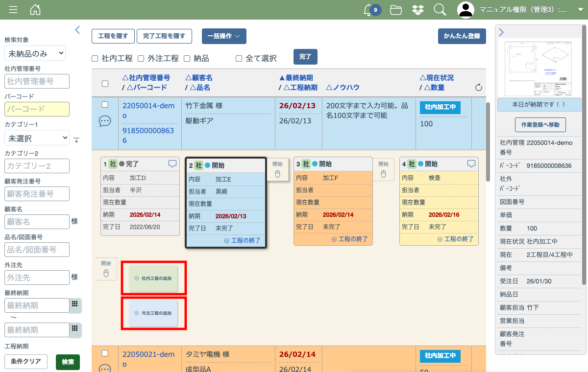Click the refresh icon in table header
Image resolution: width=588 pixels, height=372 pixels.
[479, 88]
